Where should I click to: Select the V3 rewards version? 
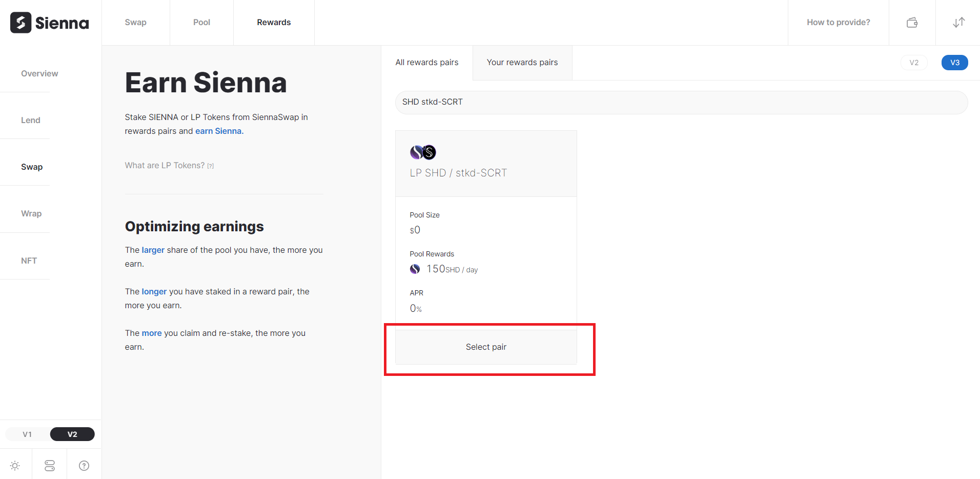coord(955,63)
